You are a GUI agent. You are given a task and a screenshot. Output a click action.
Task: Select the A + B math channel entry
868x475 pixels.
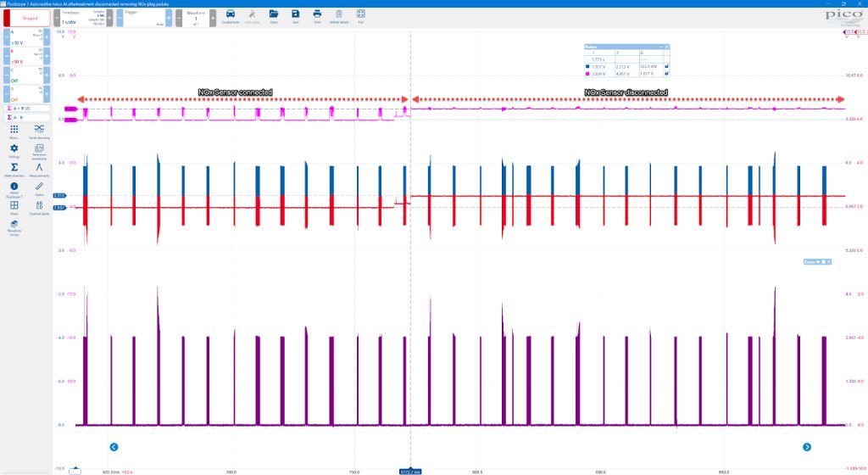click(x=26, y=109)
